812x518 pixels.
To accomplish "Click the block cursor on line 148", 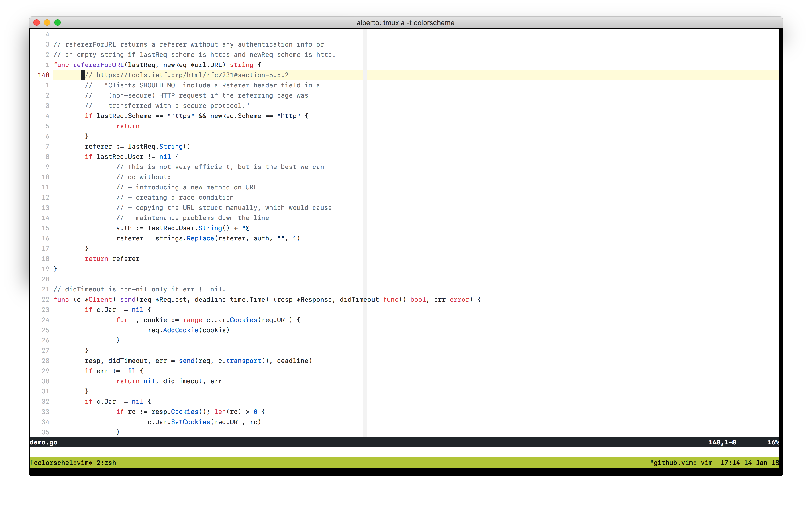I will (x=83, y=75).
